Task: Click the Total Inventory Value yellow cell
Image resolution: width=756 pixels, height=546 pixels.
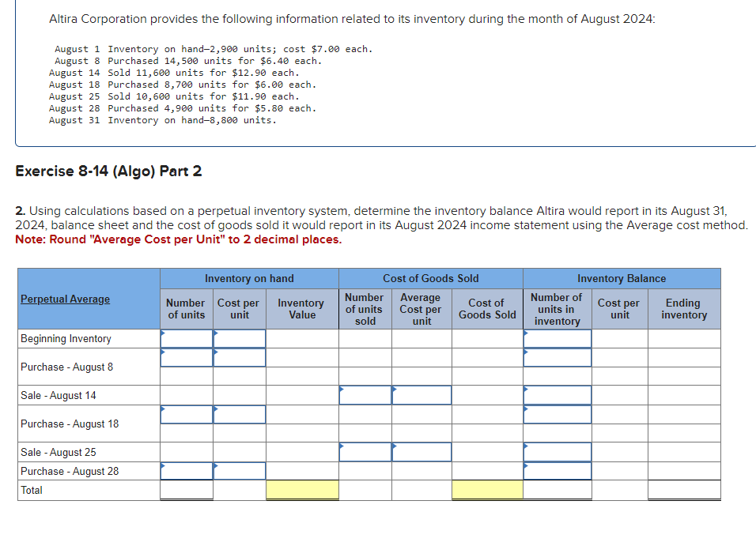Action: point(302,490)
